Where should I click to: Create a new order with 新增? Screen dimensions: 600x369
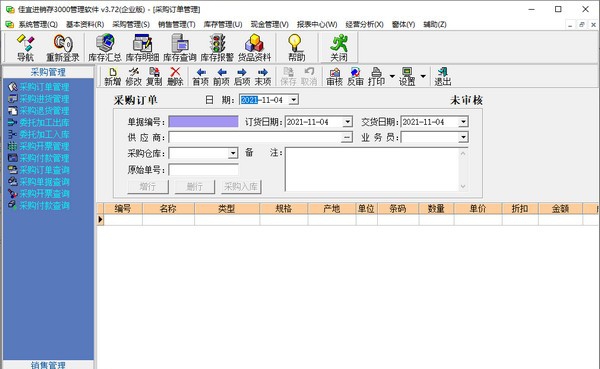click(112, 77)
